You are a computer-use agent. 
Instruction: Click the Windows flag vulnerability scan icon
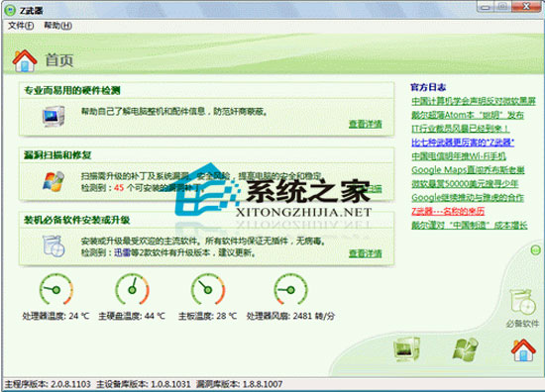point(54,181)
